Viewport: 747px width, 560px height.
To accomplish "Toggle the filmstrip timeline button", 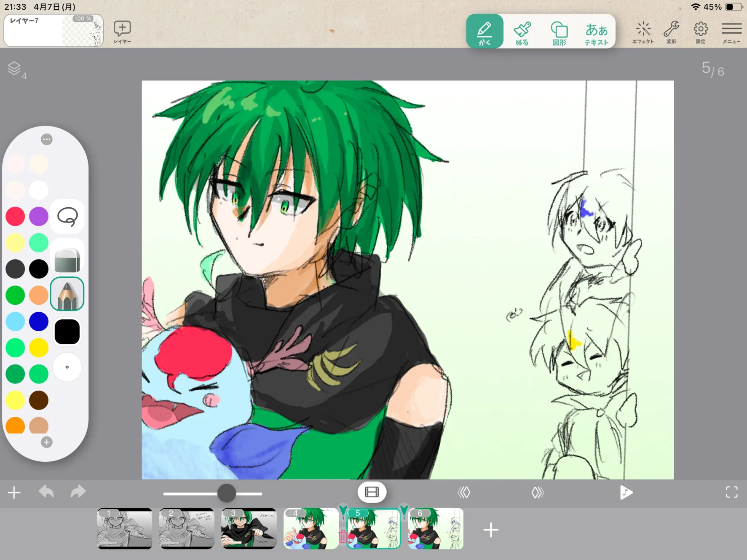I will click(x=372, y=492).
